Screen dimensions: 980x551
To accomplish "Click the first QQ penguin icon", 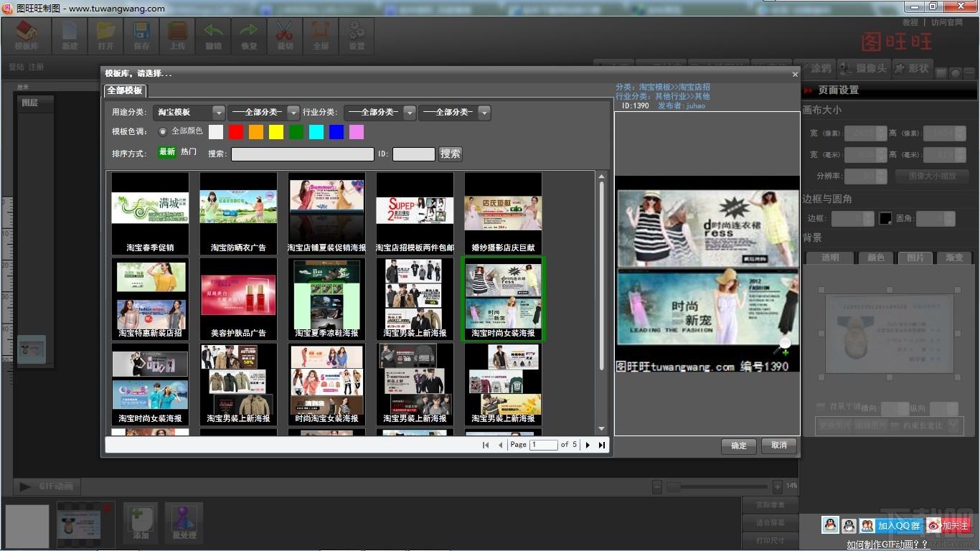I will 830,525.
